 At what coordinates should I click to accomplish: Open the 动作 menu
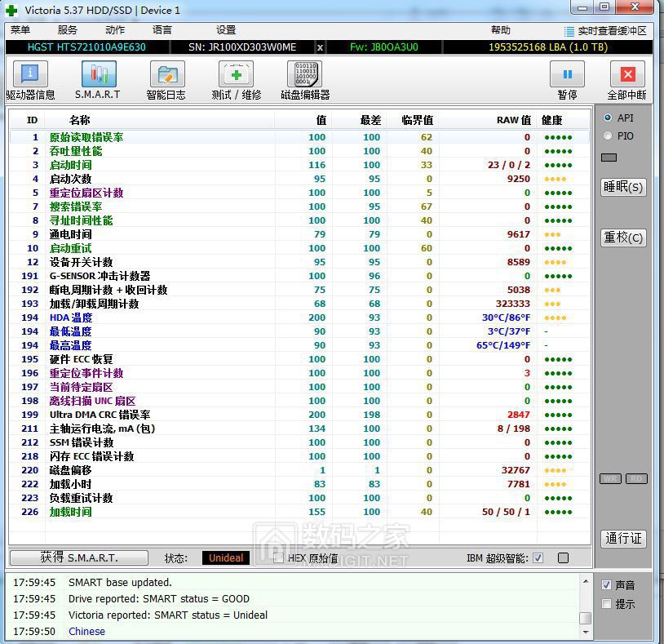tap(115, 30)
